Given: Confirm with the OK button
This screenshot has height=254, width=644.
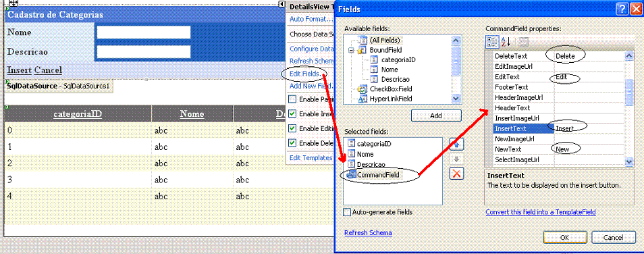Looking at the screenshot, I should pos(565,238).
